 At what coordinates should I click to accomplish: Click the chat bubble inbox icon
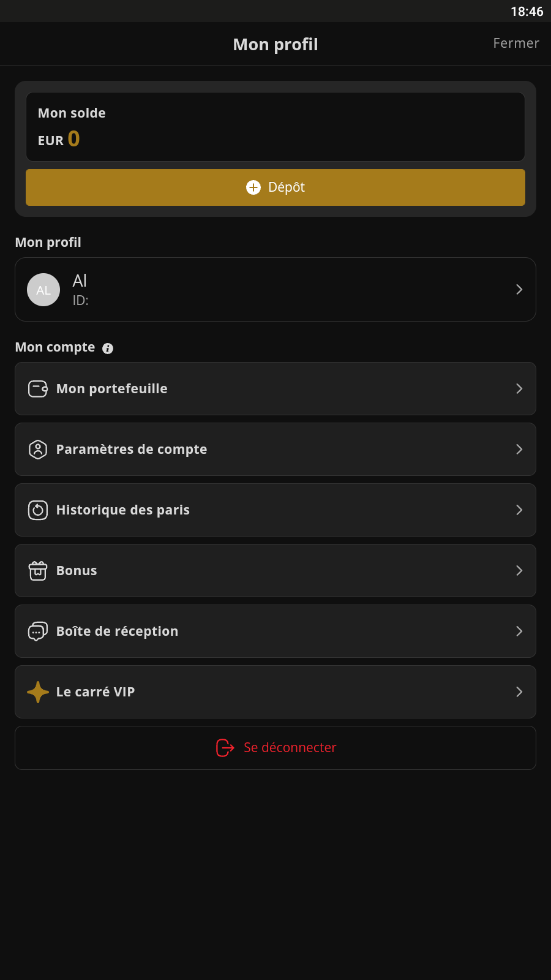click(x=38, y=631)
